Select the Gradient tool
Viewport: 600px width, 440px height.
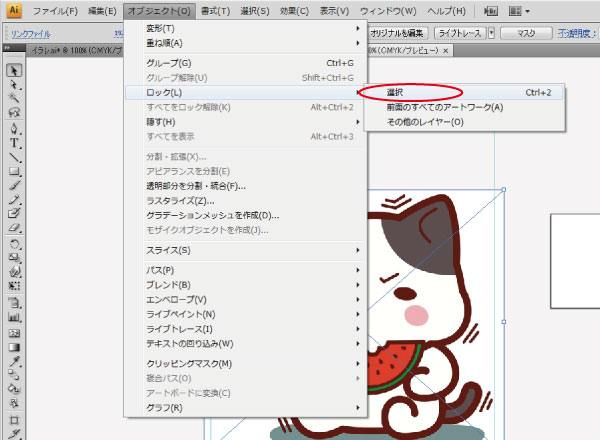tap(14, 347)
